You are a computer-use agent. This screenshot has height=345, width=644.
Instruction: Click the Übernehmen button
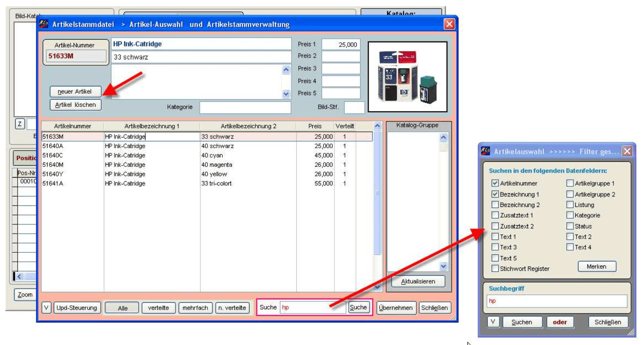pos(396,308)
